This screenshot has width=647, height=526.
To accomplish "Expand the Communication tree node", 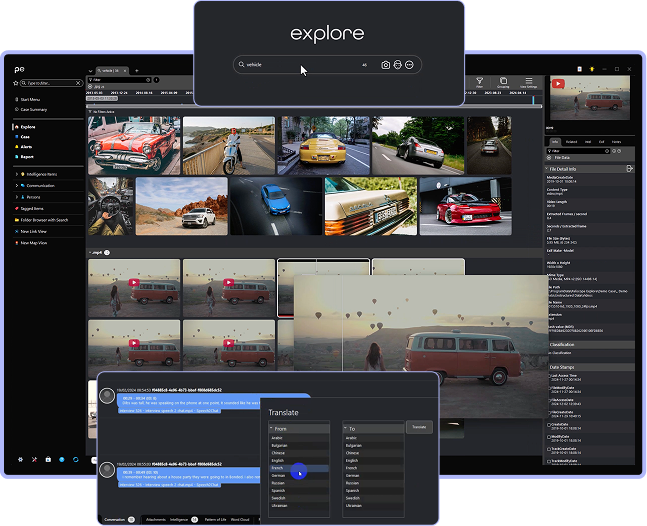I will pos(17,185).
